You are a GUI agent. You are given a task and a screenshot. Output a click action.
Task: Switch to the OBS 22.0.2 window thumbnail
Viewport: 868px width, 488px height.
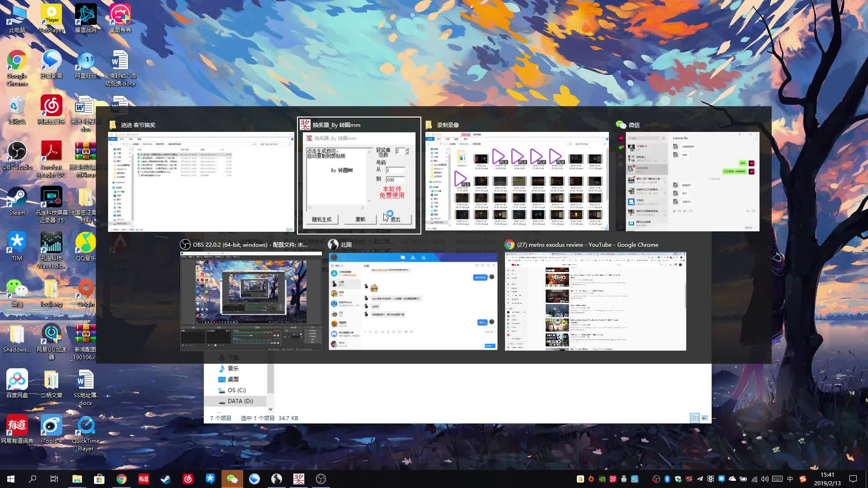click(x=251, y=296)
